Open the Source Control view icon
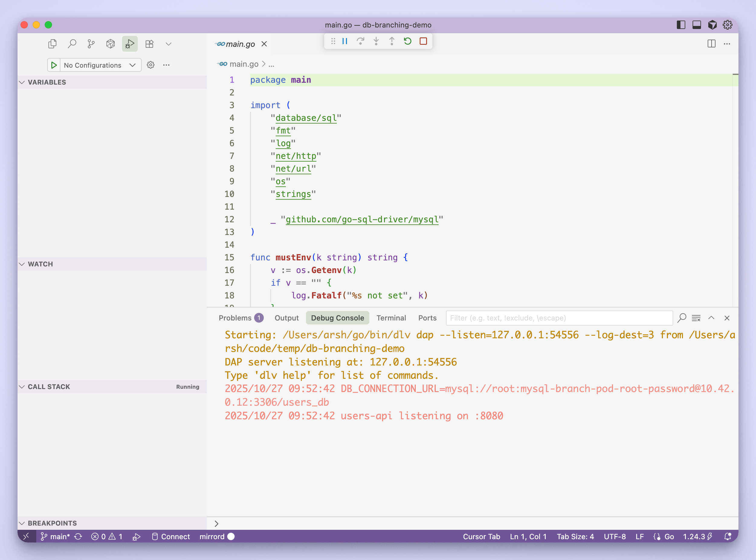This screenshot has height=560, width=756. click(x=91, y=44)
